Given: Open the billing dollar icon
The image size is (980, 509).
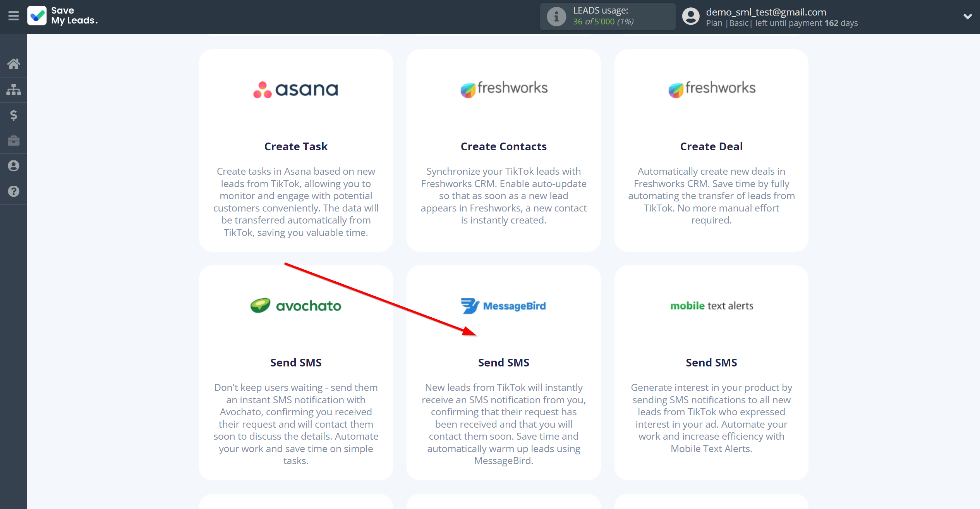Looking at the screenshot, I should click(x=14, y=115).
